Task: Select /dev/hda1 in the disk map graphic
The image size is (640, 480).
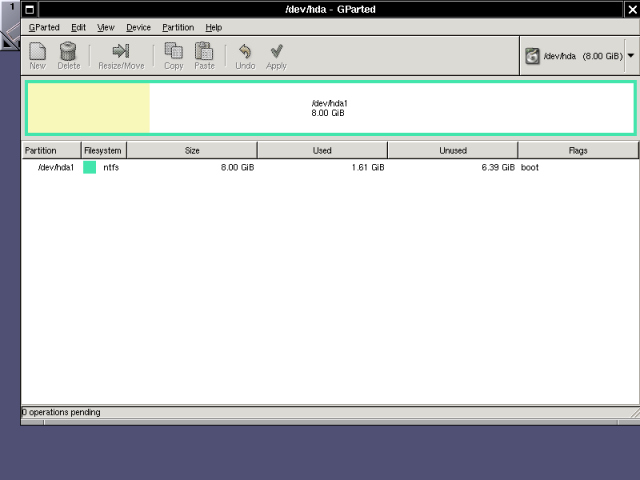Action: click(x=330, y=108)
